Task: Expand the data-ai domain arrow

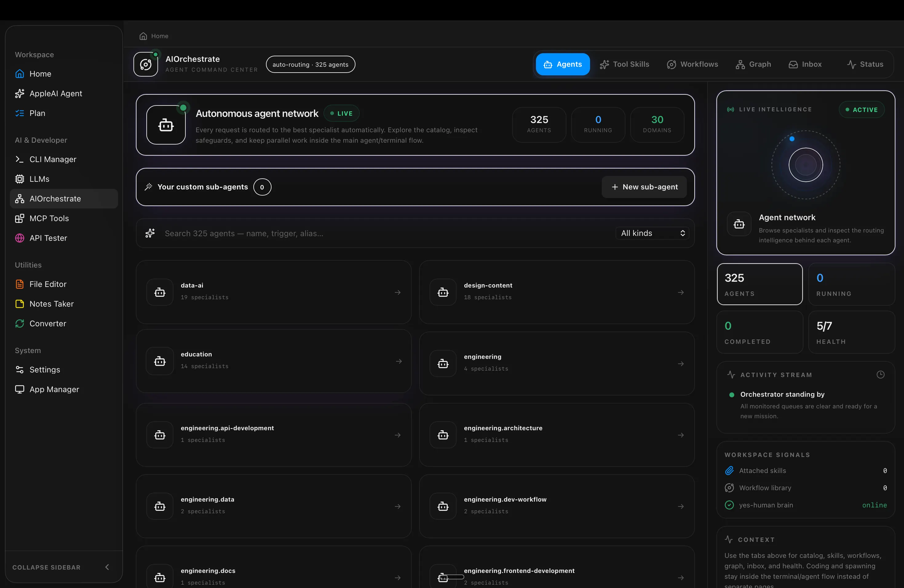Action: pos(398,292)
